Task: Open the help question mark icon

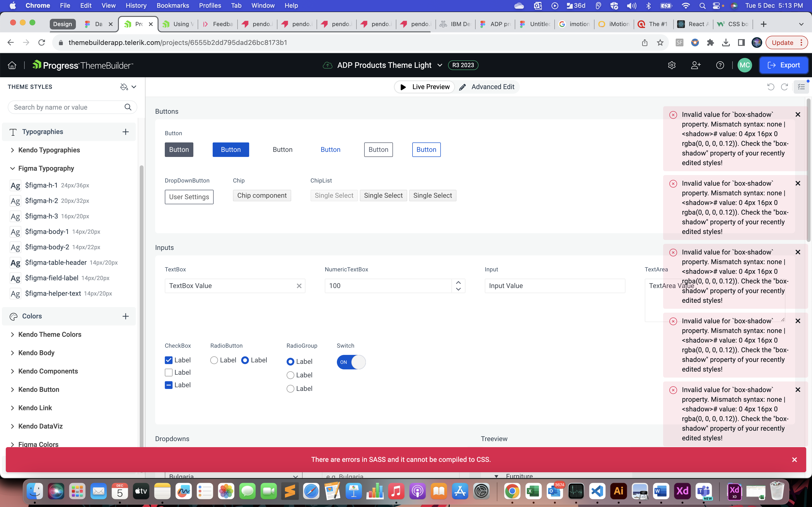Action: (720, 65)
